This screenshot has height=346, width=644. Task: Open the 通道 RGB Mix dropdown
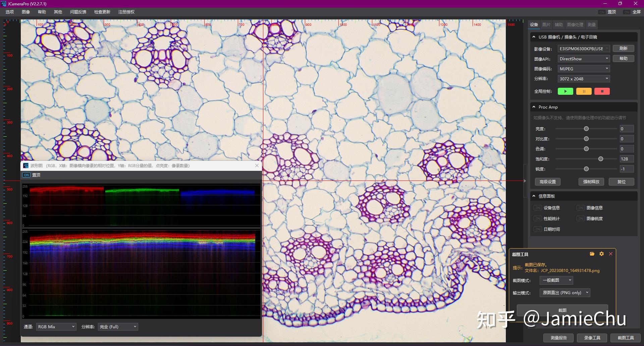click(56, 327)
